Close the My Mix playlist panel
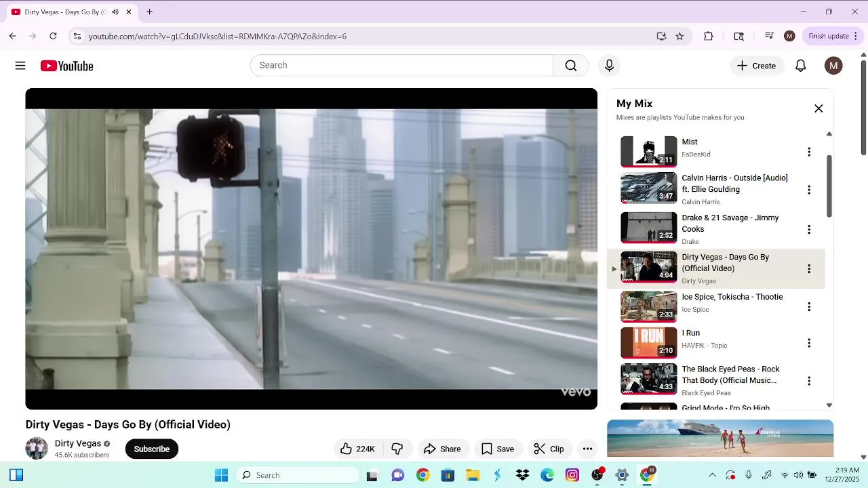Viewport: 868px width, 488px height. (x=818, y=108)
